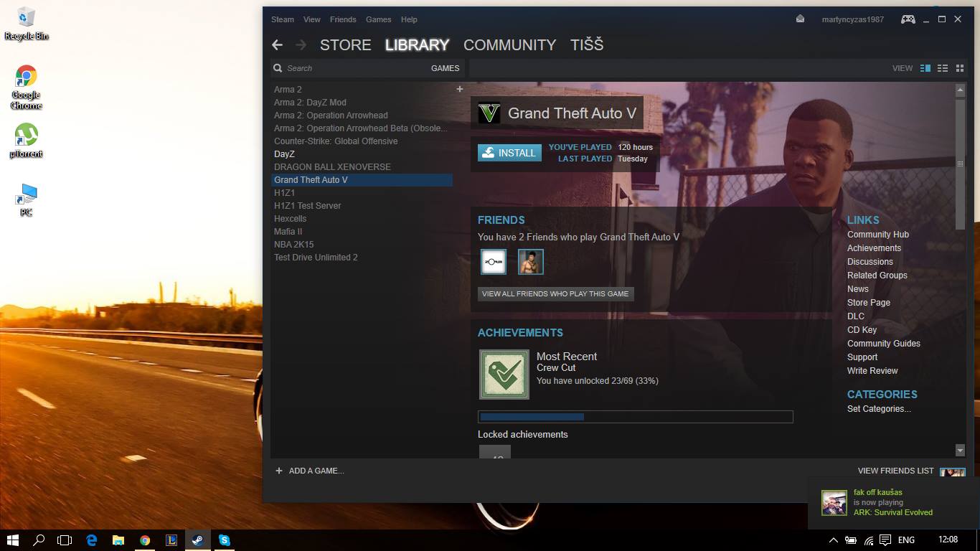
Task: Open the second friend avatar playing GTA V
Action: click(x=531, y=262)
